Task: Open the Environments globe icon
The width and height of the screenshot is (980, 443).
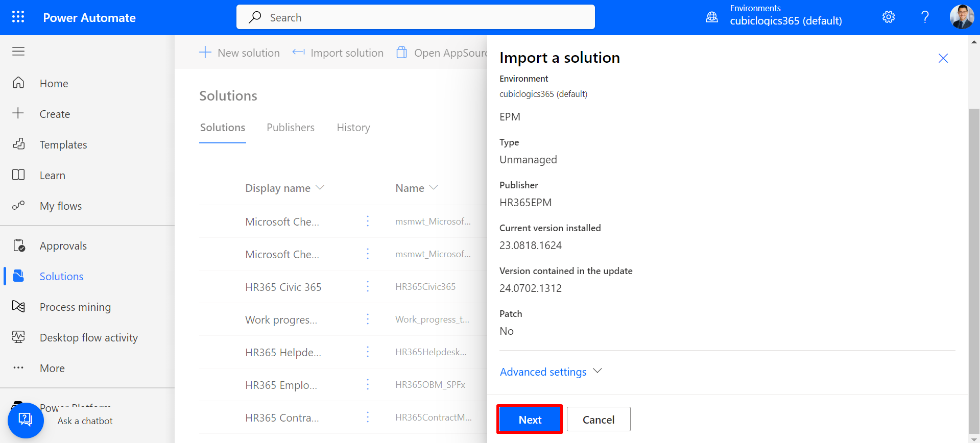Action: pos(711,17)
